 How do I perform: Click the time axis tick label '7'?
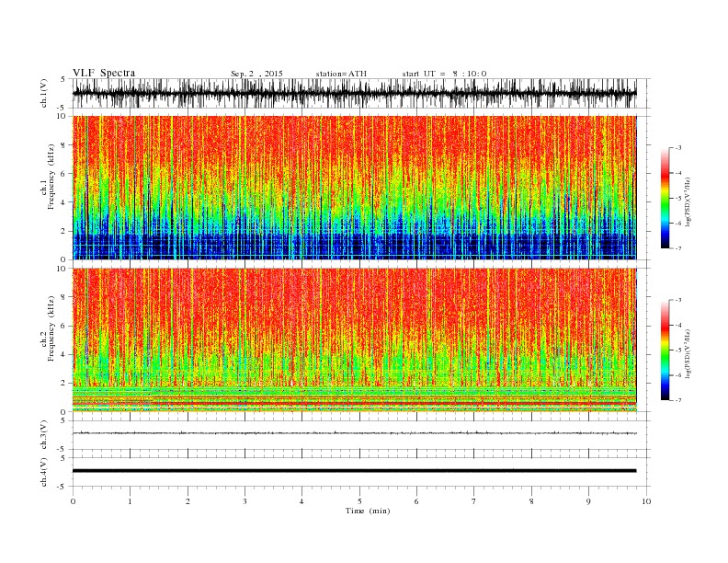(x=474, y=501)
